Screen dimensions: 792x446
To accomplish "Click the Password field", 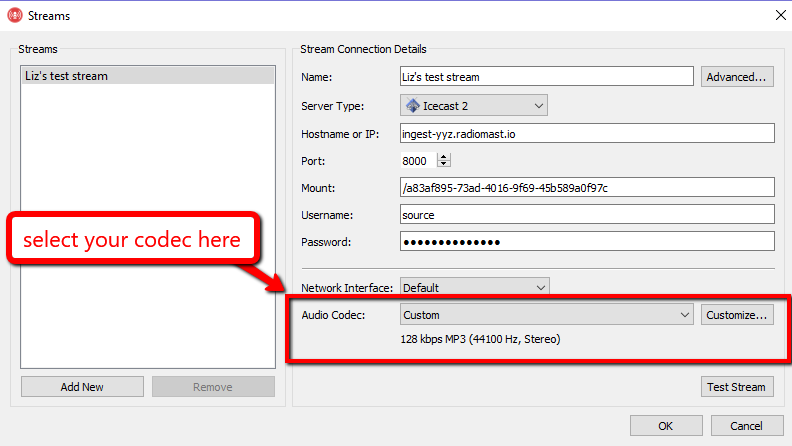I will (587, 242).
